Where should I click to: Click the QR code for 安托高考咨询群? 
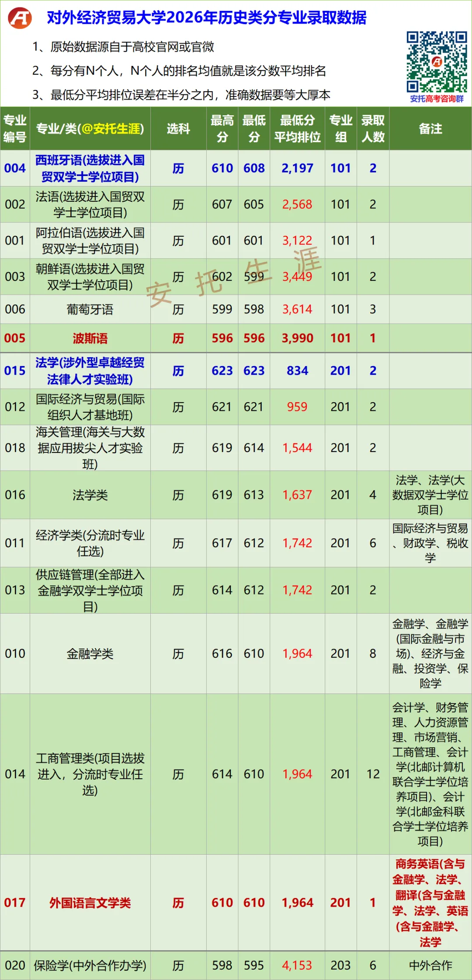click(437, 62)
